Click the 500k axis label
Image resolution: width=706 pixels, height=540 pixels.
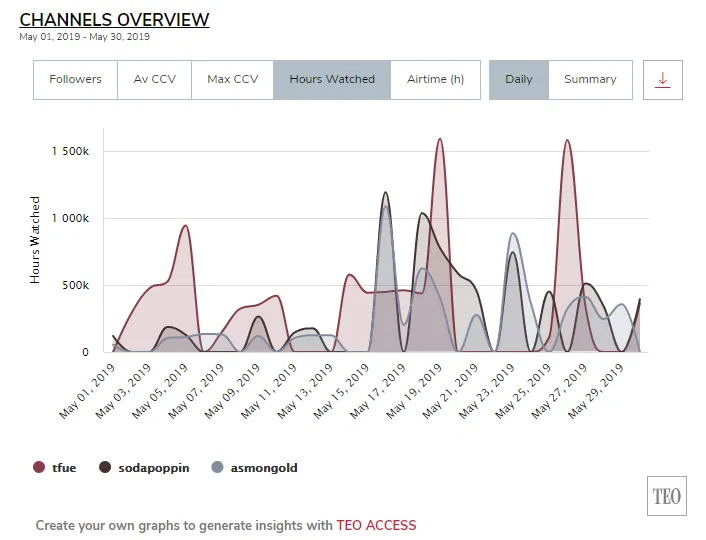click(76, 286)
